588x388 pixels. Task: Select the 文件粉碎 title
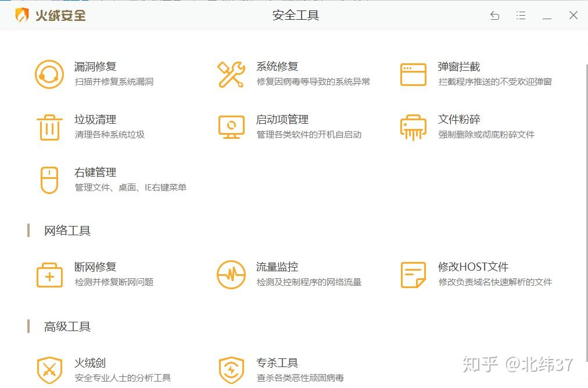point(459,120)
